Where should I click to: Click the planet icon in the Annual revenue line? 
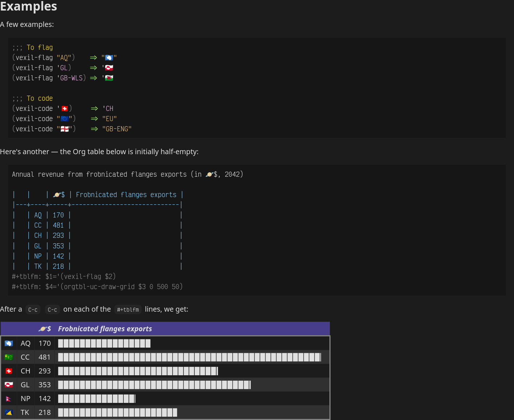209,175
